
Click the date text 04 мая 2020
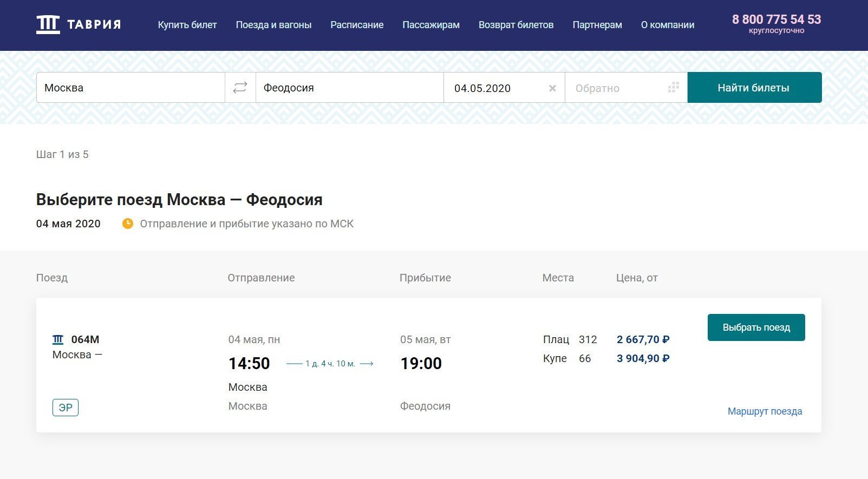[68, 224]
